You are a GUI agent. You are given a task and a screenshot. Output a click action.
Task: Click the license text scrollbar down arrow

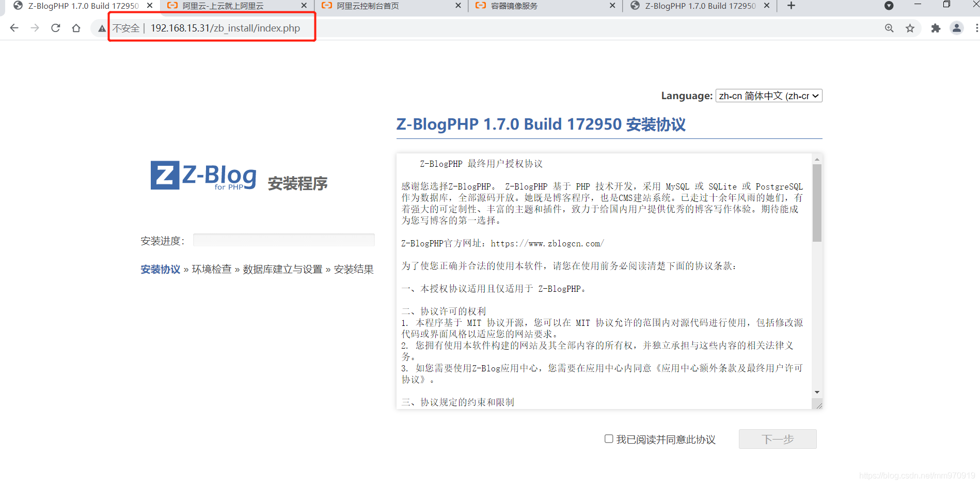tap(817, 392)
